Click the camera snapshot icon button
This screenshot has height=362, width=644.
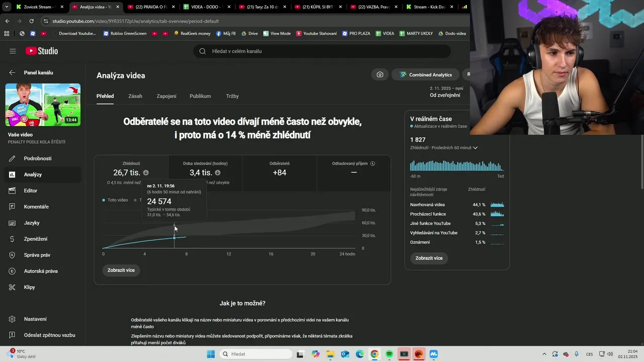point(380,74)
